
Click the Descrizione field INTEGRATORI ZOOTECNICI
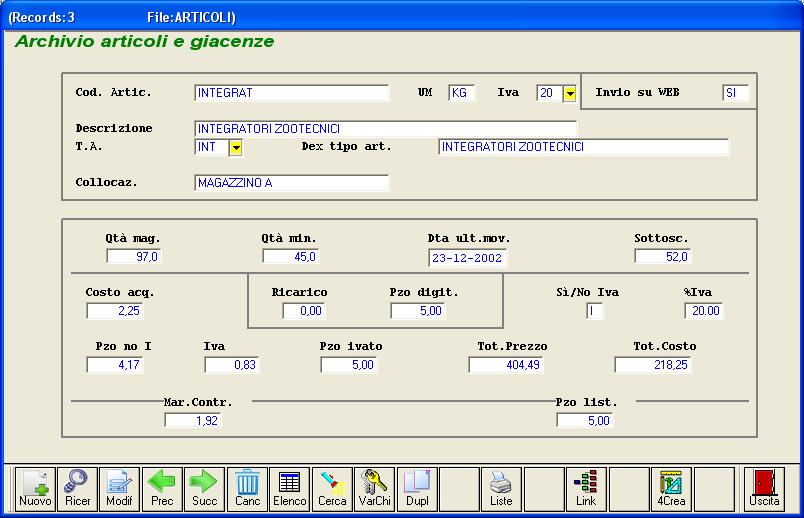386,129
